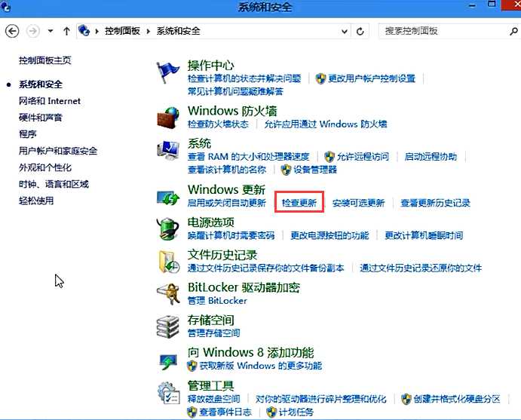Open 设备管理器
The image size is (521, 420).
[x=315, y=170]
